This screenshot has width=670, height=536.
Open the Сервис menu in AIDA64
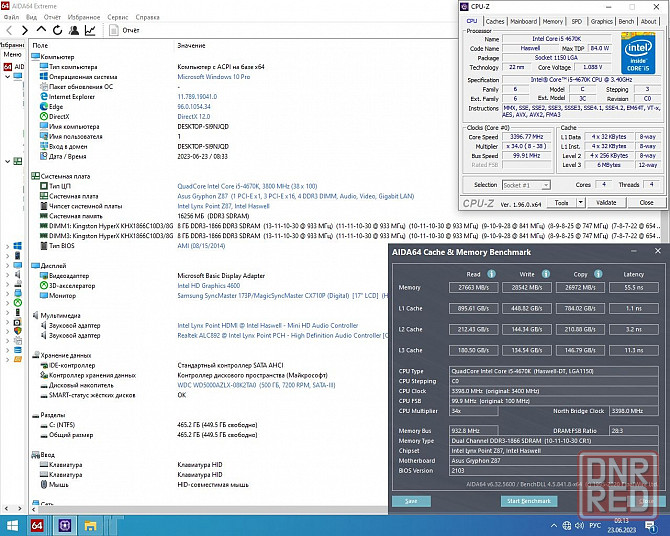[118, 17]
